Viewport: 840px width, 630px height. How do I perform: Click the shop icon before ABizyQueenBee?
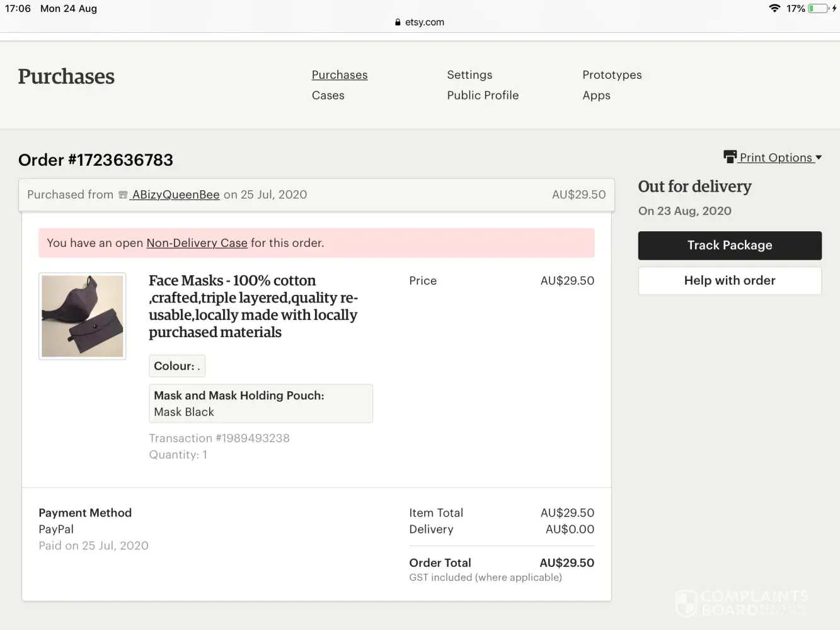(x=124, y=195)
